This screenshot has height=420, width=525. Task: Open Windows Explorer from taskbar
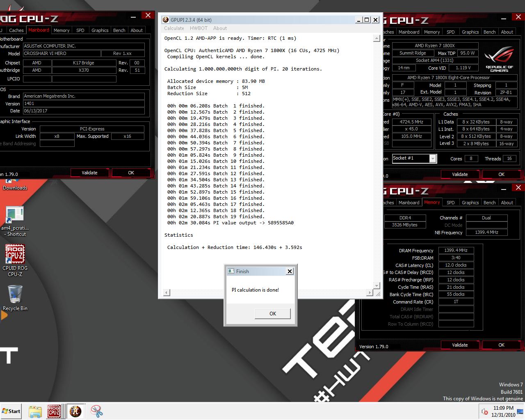(35, 411)
